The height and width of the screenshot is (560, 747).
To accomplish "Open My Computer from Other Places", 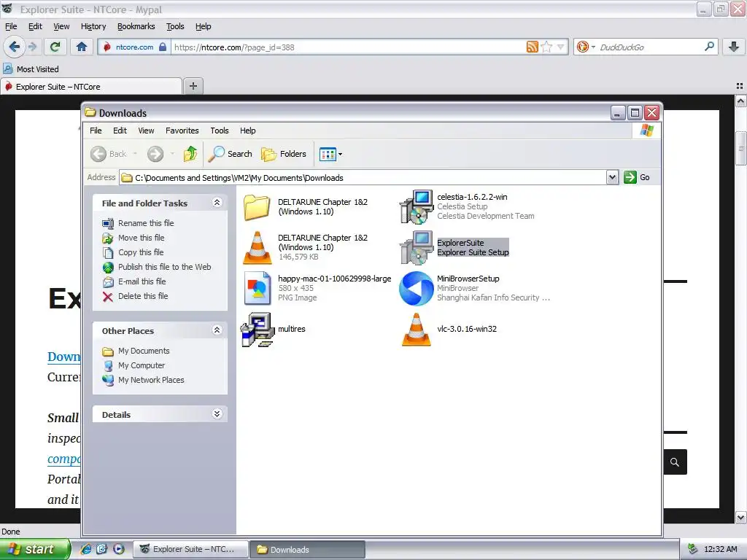I will 142,365.
